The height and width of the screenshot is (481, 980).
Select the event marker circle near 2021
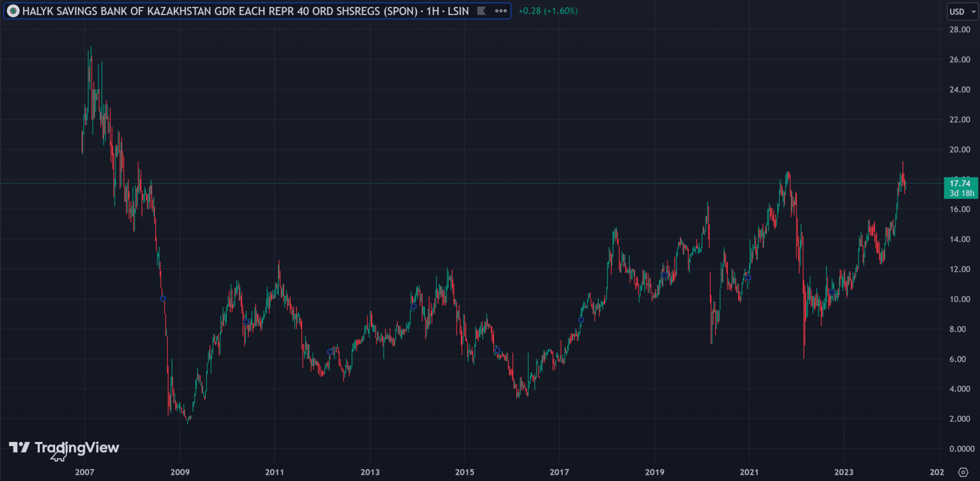click(748, 278)
